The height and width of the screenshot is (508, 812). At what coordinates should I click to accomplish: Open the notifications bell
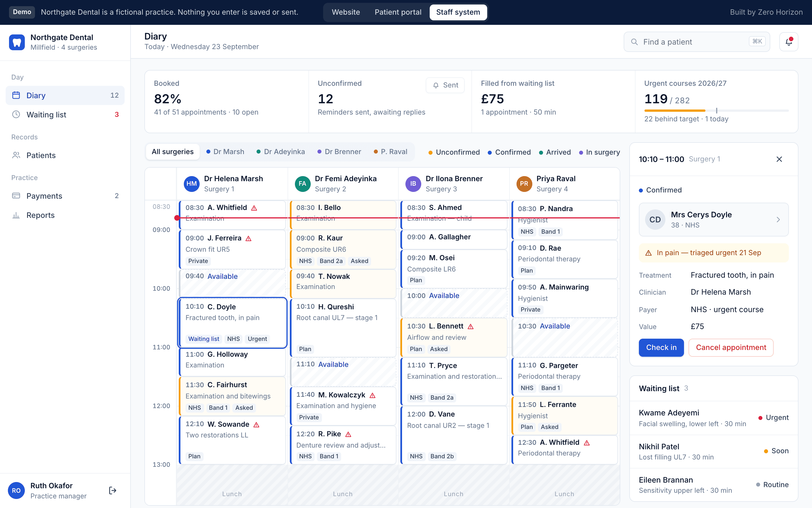(789, 42)
